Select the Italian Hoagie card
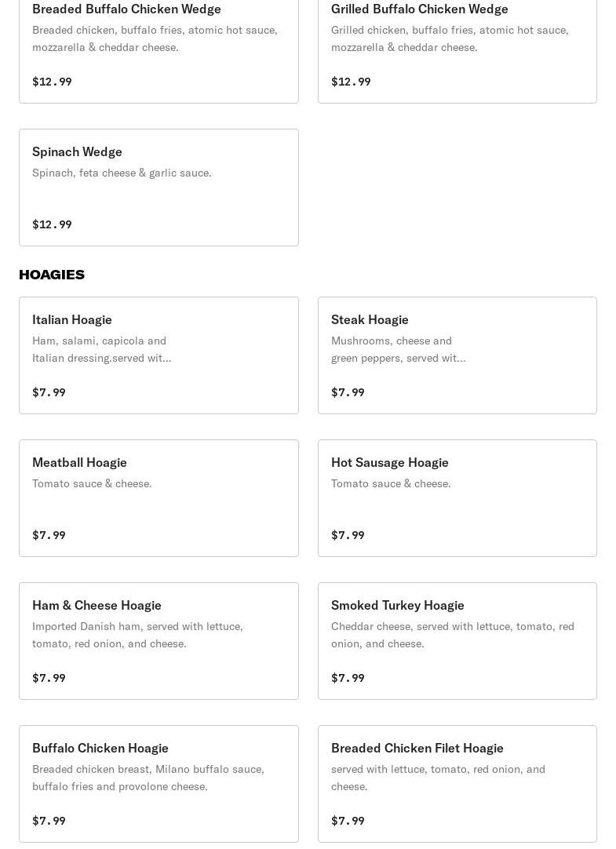 point(159,355)
